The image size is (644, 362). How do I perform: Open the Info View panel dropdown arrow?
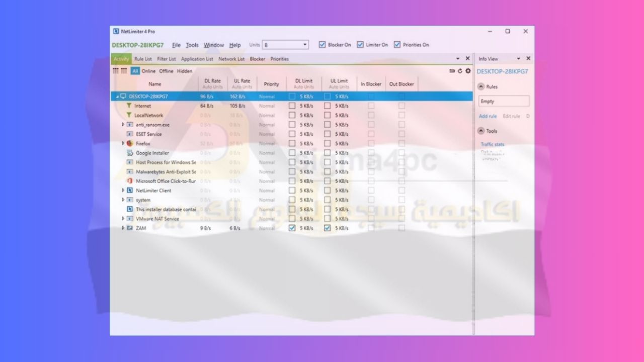point(519,59)
